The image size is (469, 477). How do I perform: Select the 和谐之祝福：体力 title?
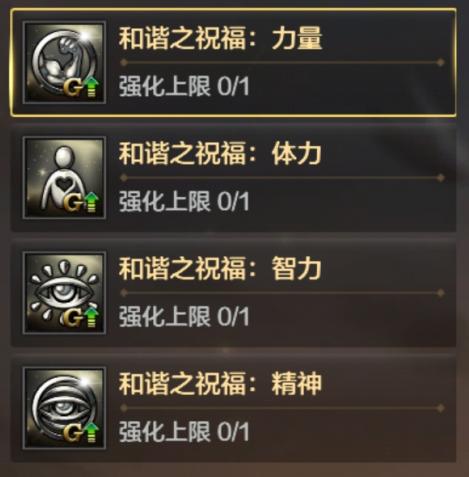[x=220, y=154]
